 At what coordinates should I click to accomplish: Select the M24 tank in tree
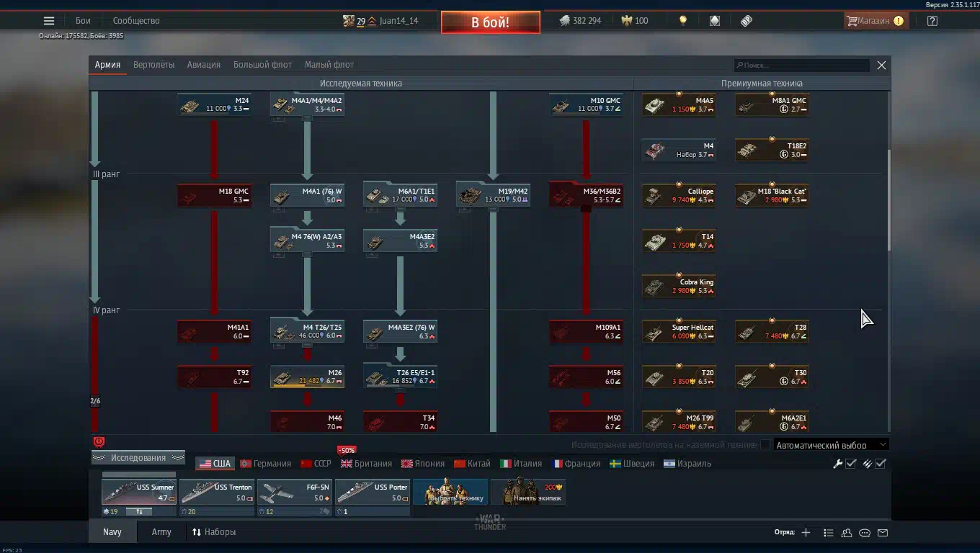(x=215, y=104)
